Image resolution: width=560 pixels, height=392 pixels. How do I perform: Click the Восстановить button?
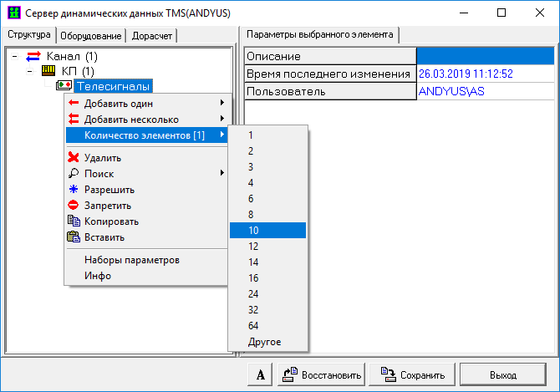coord(321,374)
